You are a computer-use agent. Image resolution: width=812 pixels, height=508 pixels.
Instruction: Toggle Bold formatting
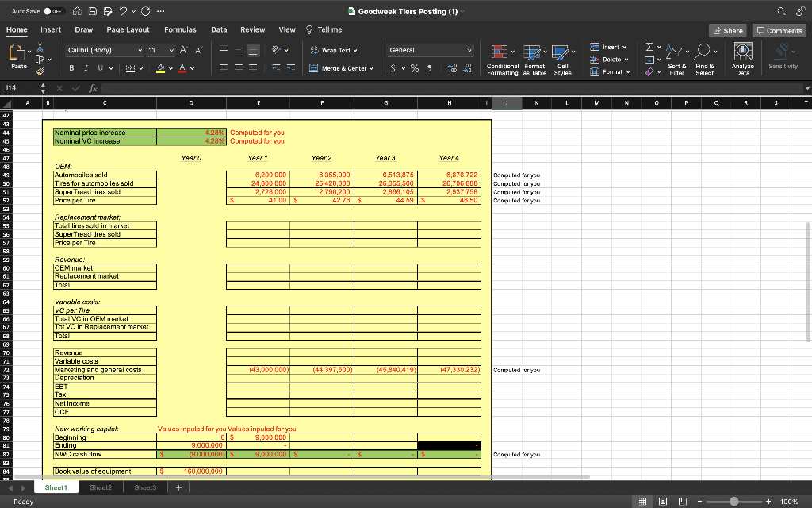(71, 68)
